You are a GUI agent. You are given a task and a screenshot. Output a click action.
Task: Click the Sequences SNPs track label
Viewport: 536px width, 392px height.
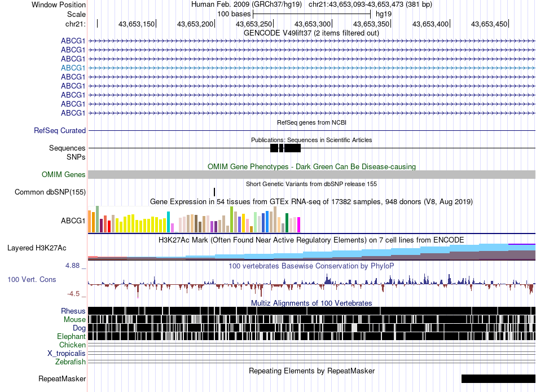click(67, 152)
